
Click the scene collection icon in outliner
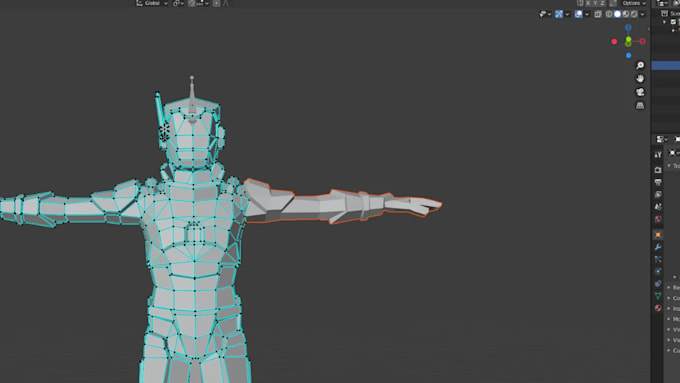click(664, 13)
